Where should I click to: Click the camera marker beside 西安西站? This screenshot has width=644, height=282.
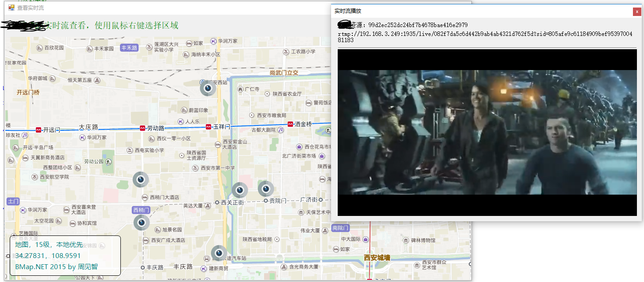coord(208,88)
